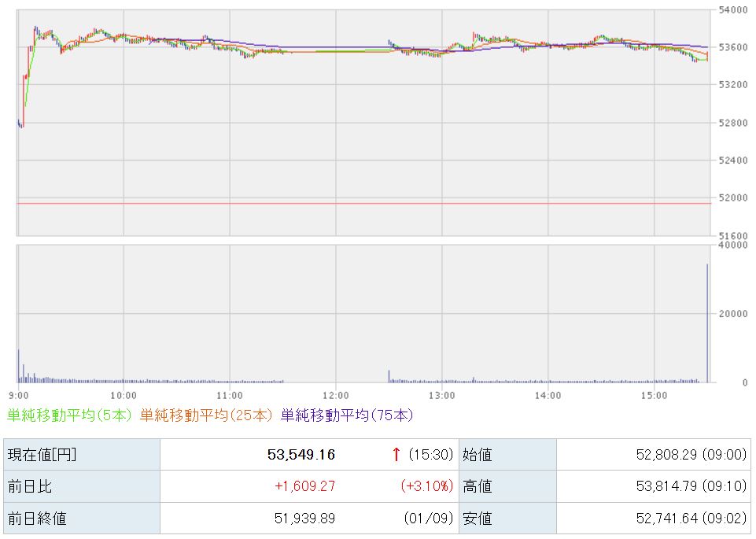The image size is (756, 539).
Task: Click the 54000 price axis label
Action: click(x=732, y=10)
